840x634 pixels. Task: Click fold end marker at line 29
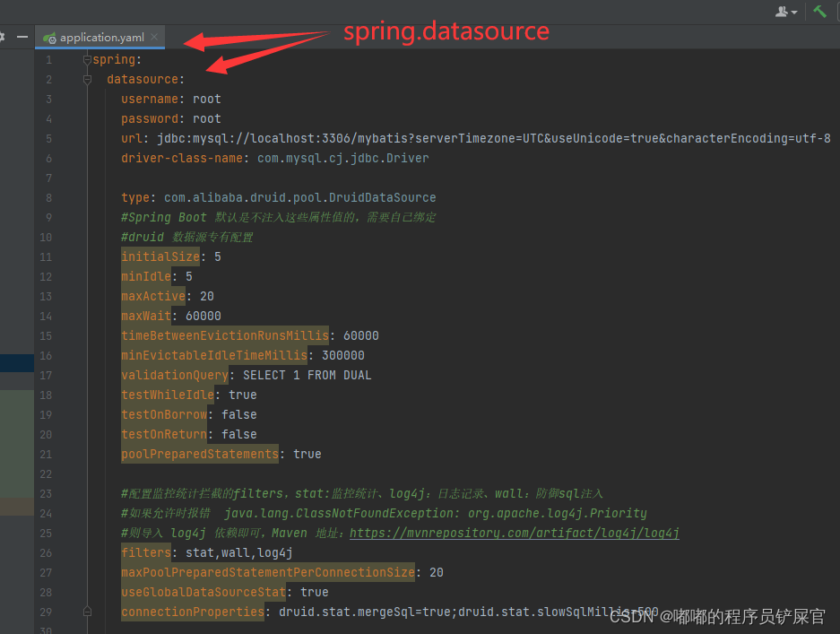pos(87,612)
